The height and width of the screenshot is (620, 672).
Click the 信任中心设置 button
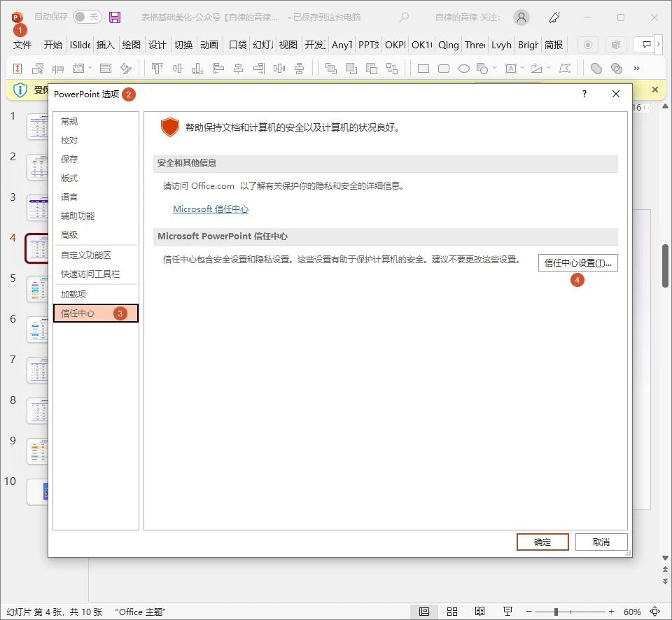[577, 263]
